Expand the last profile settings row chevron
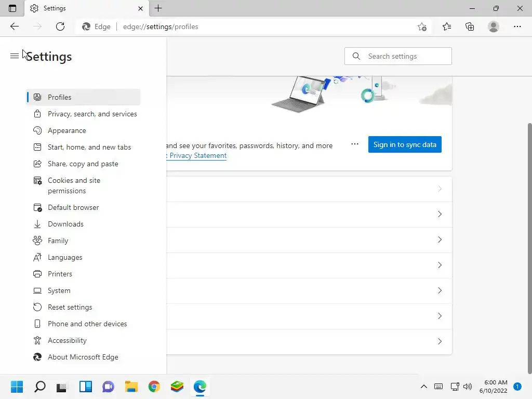This screenshot has height=399, width=532. 440,341
